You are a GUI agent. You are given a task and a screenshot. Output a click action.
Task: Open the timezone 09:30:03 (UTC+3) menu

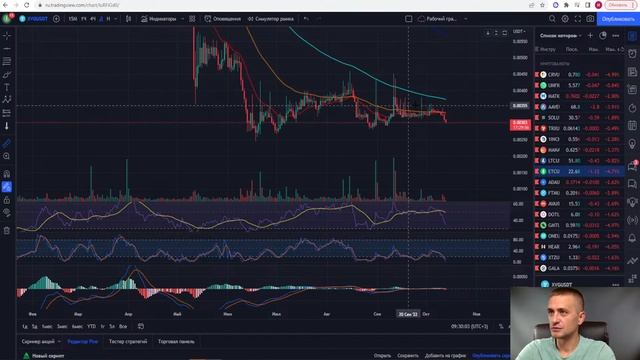tap(469, 326)
